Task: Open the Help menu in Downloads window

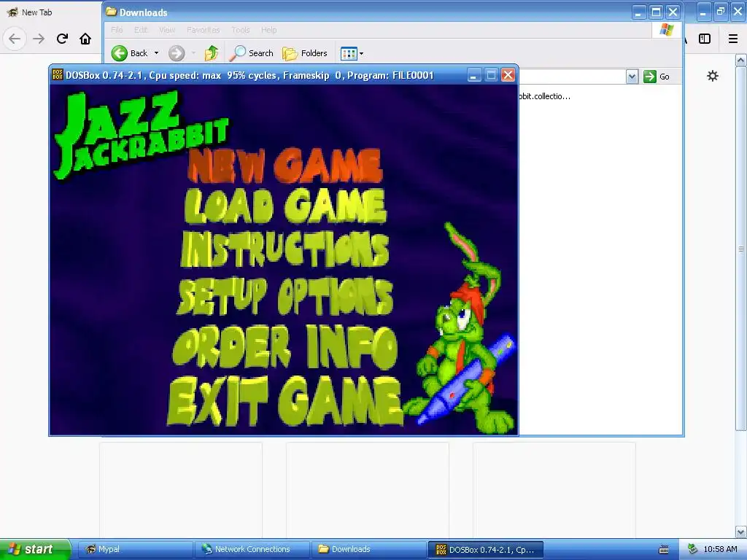Action: tap(268, 29)
